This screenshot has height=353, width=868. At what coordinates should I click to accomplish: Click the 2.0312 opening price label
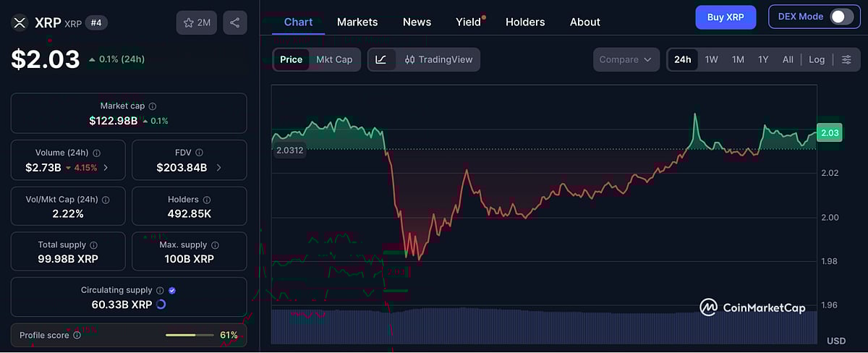point(289,150)
